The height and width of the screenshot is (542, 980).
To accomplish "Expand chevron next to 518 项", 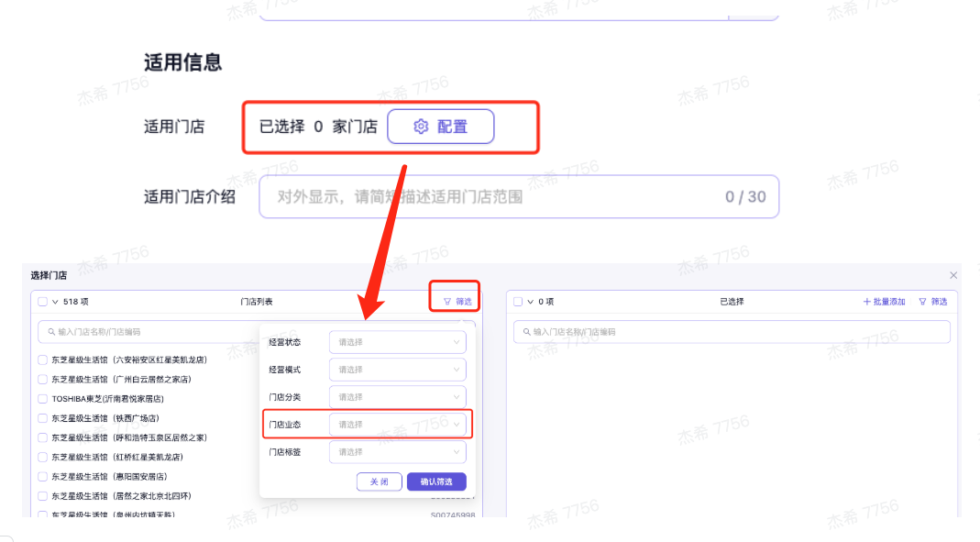I will click(x=55, y=301).
